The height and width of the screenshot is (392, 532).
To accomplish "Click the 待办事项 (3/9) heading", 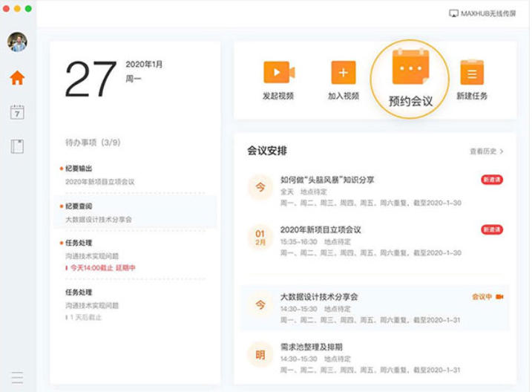I will [x=93, y=143].
